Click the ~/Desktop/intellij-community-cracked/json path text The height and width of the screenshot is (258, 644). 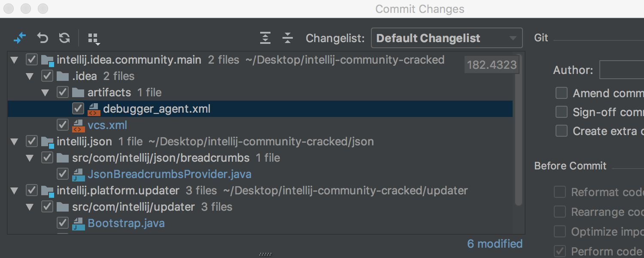261,141
